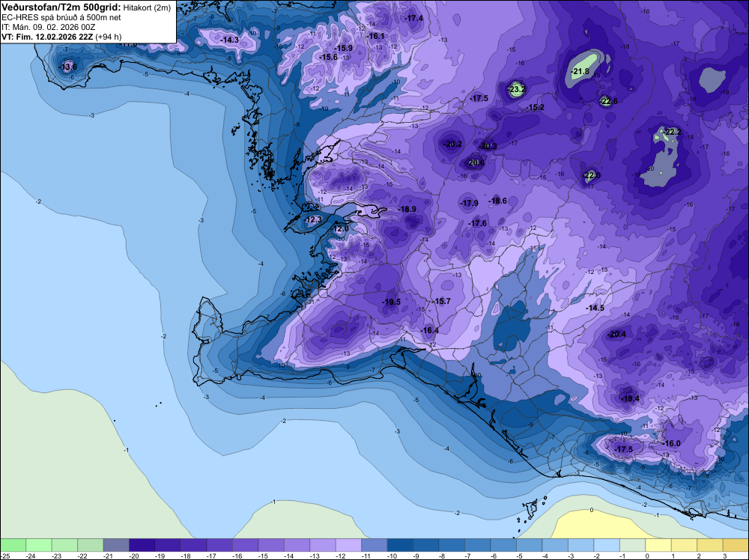Click the -15.6 temperature label
Screen dimensions: 749x560
329,58
